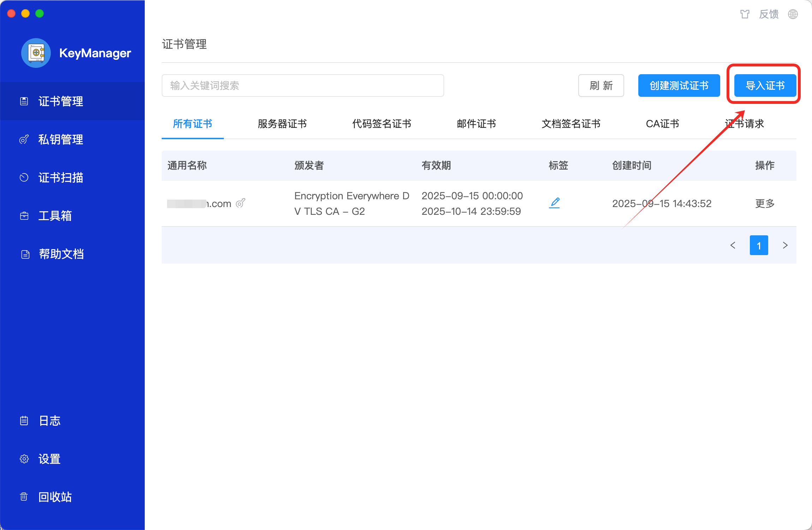Go to previous page with left chevron
812x530 pixels.
coord(733,245)
